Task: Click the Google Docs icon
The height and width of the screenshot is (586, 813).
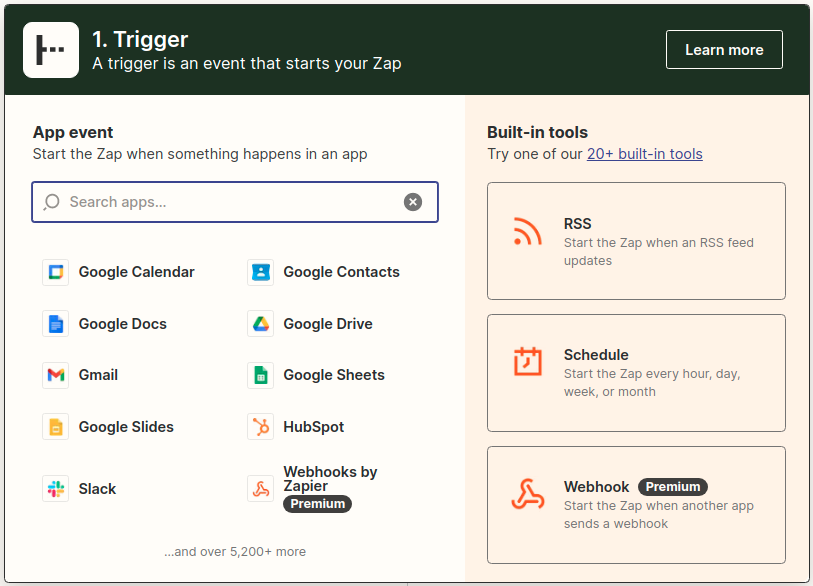Action: coord(55,324)
